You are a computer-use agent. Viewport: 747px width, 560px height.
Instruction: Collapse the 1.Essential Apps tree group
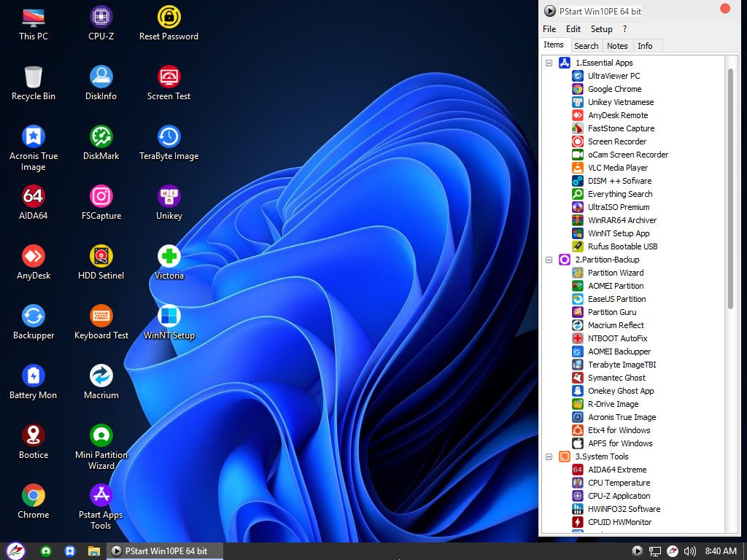[x=549, y=63]
